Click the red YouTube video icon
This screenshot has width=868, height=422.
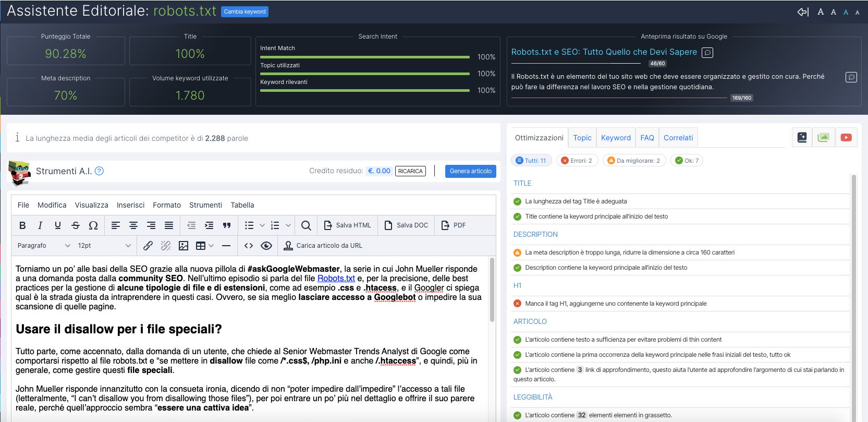(x=846, y=138)
